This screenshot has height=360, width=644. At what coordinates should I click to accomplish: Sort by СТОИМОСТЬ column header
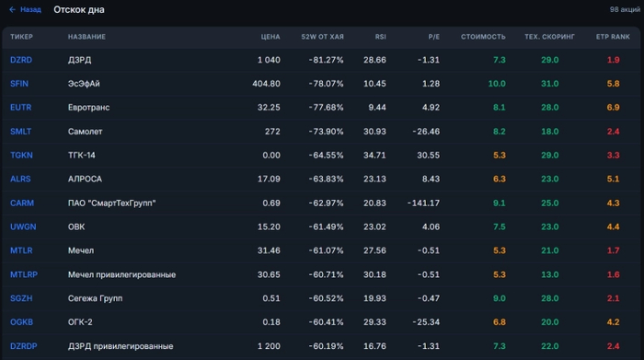[483, 37]
